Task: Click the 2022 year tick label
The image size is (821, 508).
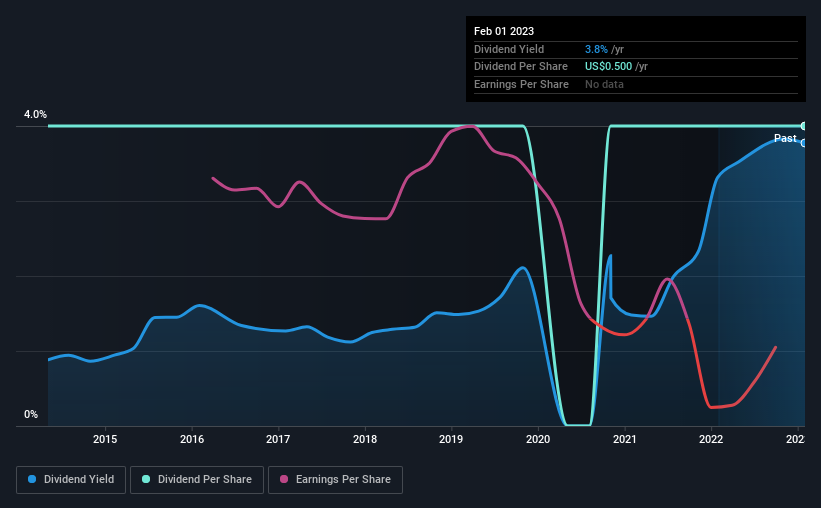Action: pyautogui.click(x=711, y=439)
